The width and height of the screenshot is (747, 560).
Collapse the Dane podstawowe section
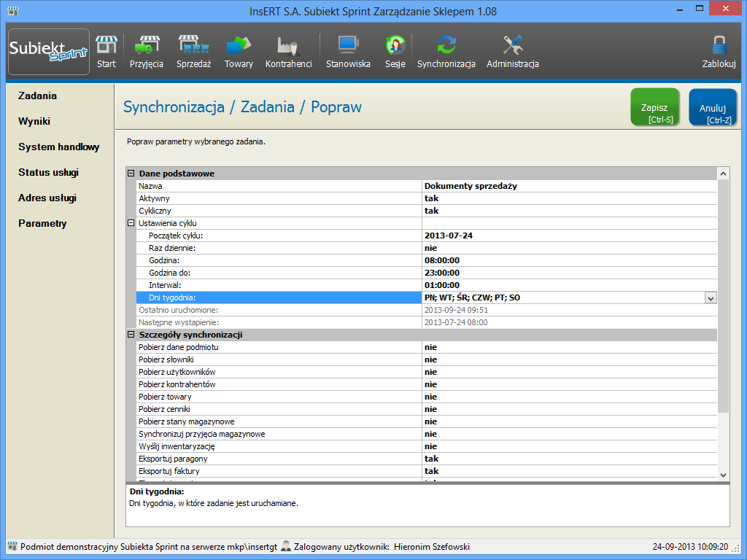point(131,174)
